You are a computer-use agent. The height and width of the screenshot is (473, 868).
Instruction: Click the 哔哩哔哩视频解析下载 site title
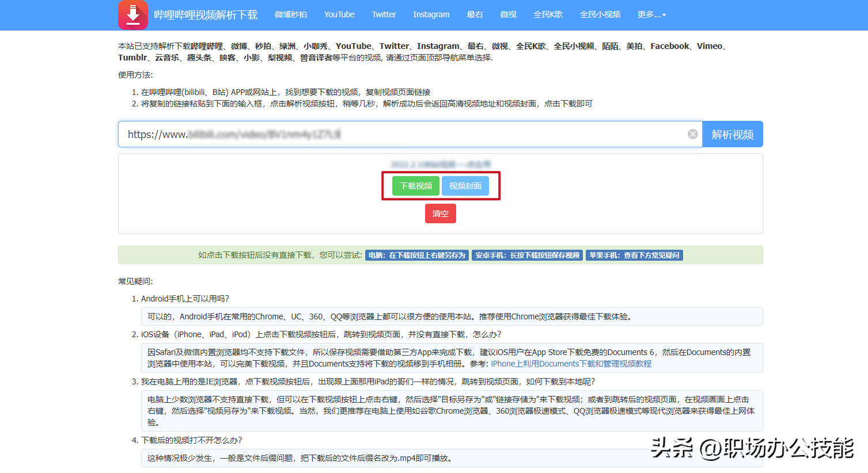pos(206,15)
